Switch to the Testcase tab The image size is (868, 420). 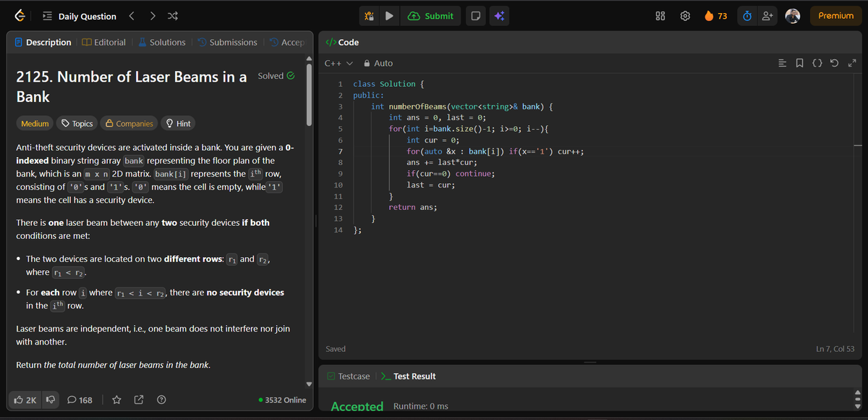pyautogui.click(x=348, y=377)
